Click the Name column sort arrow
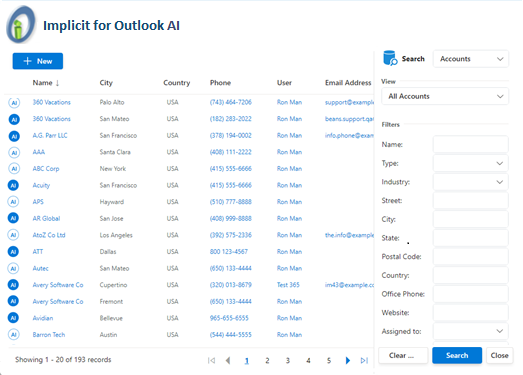 coord(57,83)
